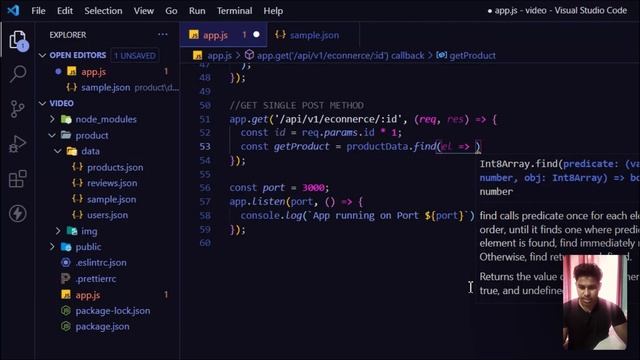
Task: Click the product folder icon
Action: pos(66,135)
